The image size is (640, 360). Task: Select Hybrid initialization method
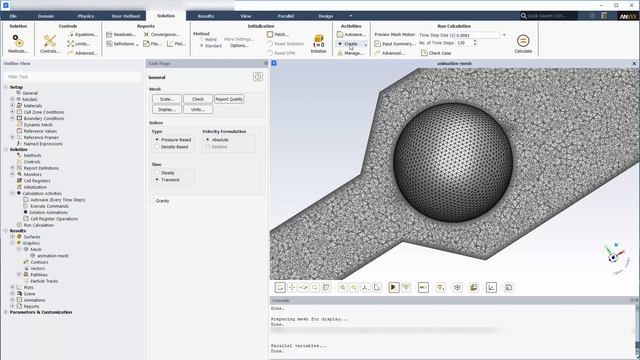coord(209,40)
